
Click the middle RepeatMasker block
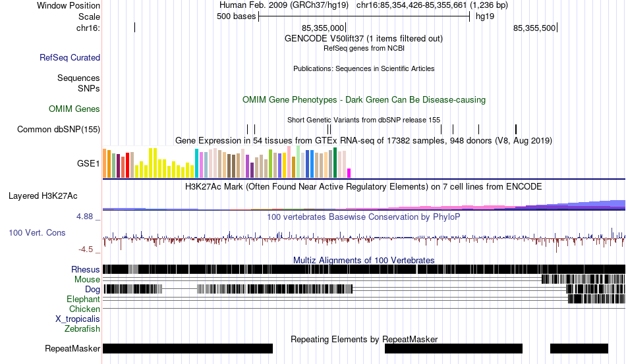pos(453,348)
